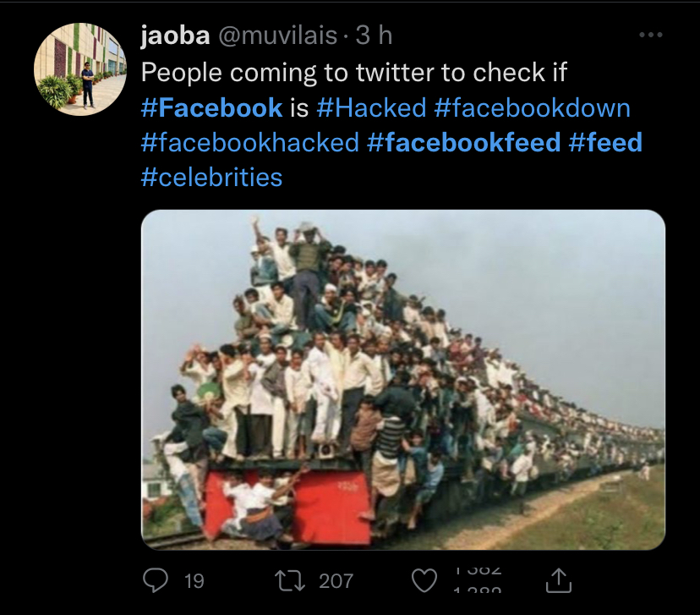Viewport: 700px width, 615px height.
Task: Open the share icon for this tweet
Action: (x=559, y=580)
